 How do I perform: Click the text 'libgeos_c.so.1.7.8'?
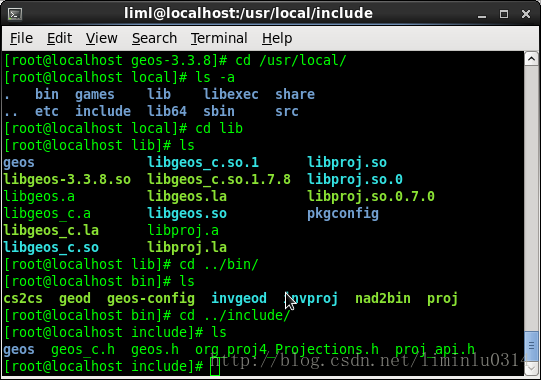click(219, 179)
